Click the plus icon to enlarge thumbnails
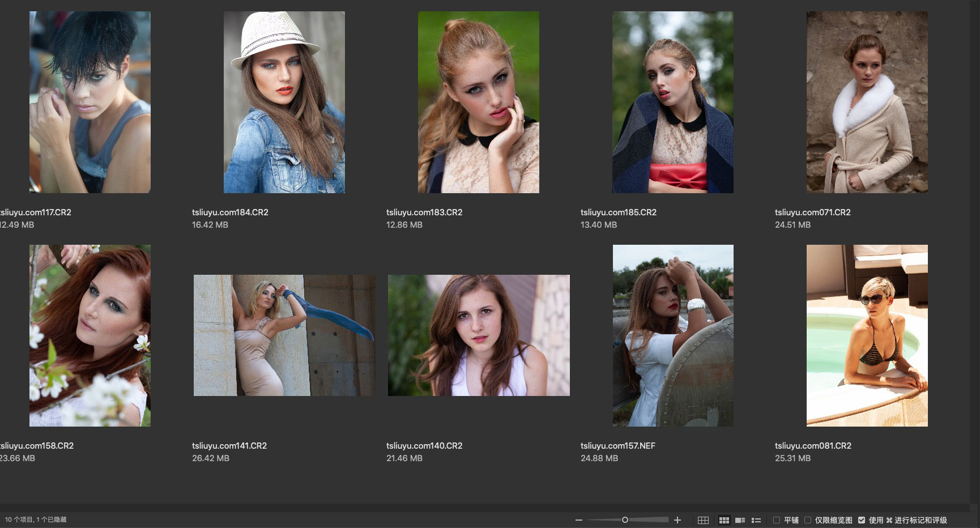The width and height of the screenshot is (980, 528). point(678,520)
